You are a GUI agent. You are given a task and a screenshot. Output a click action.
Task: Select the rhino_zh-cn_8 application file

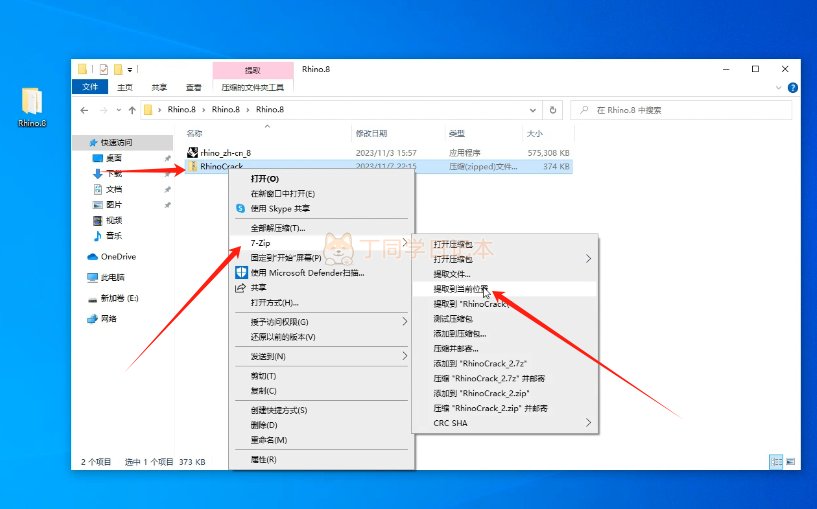(226, 153)
